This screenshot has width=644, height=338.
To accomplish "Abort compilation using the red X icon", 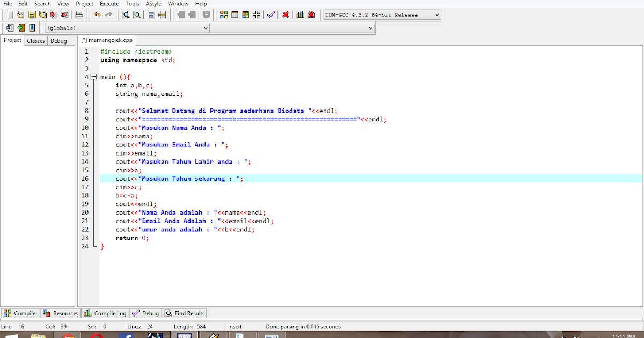I will point(286,14).
